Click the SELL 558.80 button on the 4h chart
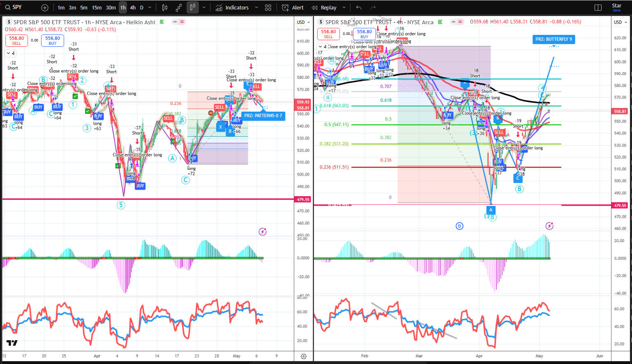The image size is (632, 364). (328, 34)
